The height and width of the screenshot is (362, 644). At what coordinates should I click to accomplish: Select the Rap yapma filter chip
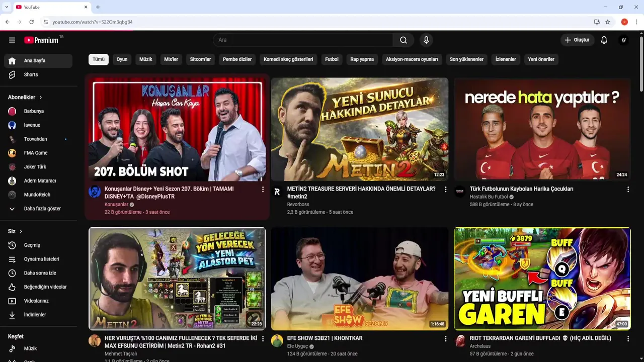click(362, 59)
